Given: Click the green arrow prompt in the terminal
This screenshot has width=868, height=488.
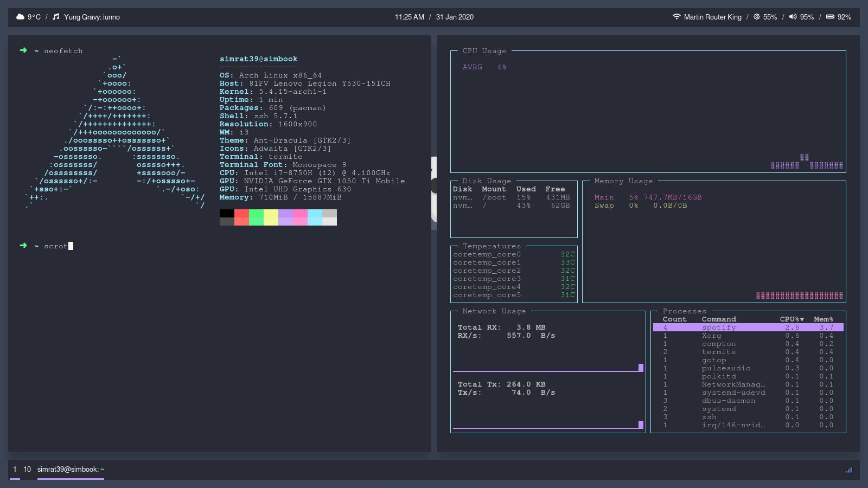Looking at the screenshot, I should click(x=23, y=50).
